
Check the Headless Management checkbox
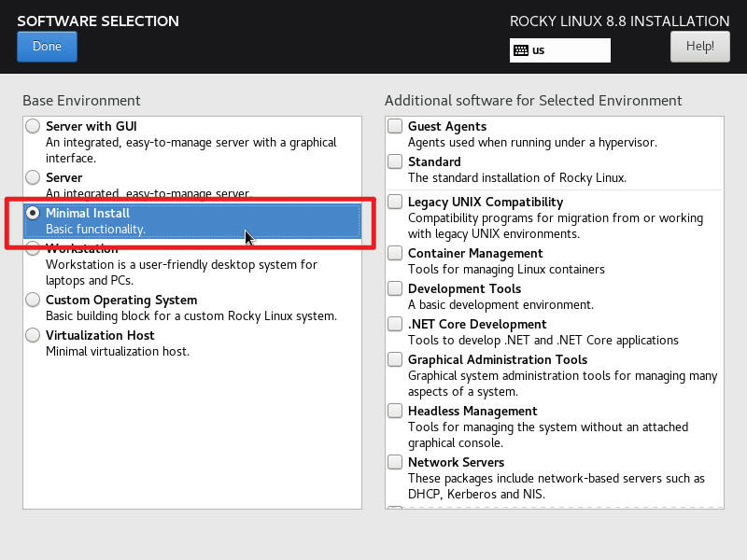coord(395,411)
